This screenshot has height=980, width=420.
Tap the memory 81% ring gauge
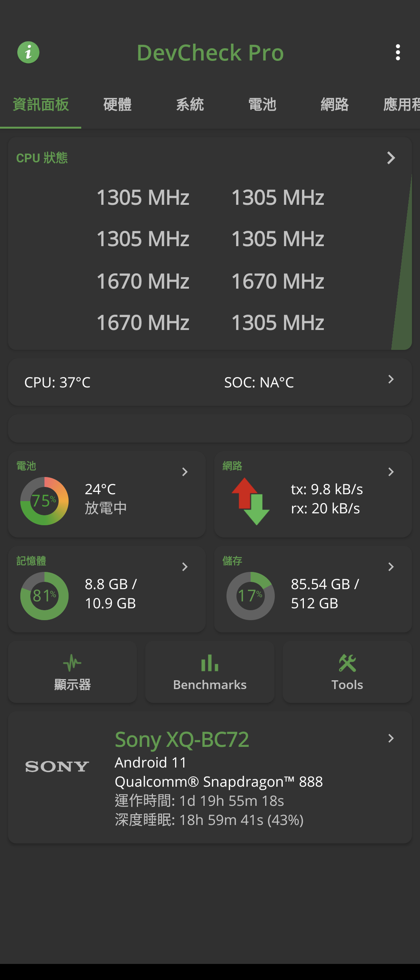pos(44,596)
